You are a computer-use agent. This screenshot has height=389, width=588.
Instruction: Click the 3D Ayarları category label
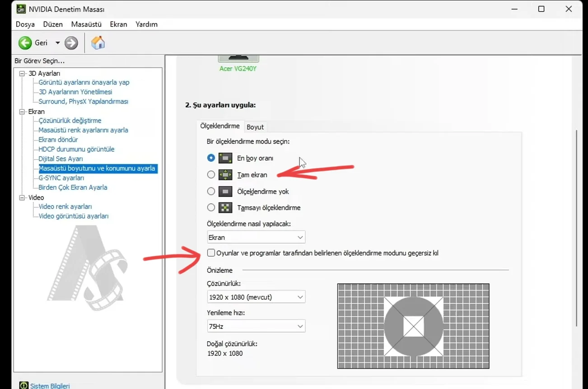pos(44,73)
